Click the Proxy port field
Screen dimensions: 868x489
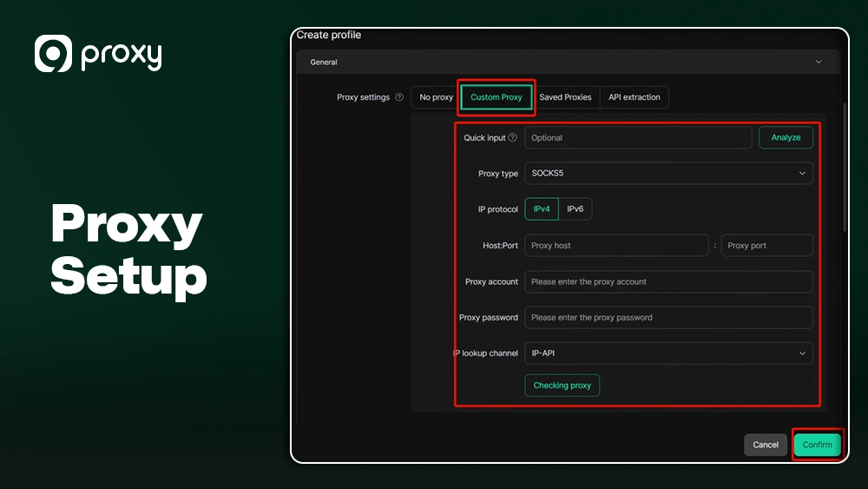(x=766, y=245)
